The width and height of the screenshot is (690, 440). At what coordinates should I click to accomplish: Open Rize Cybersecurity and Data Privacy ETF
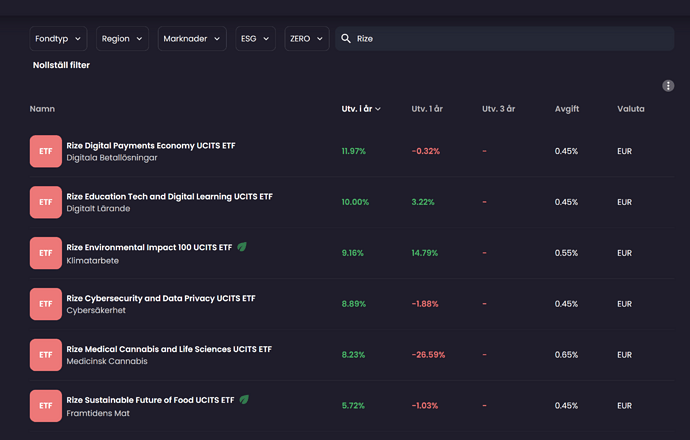(161, 298)
